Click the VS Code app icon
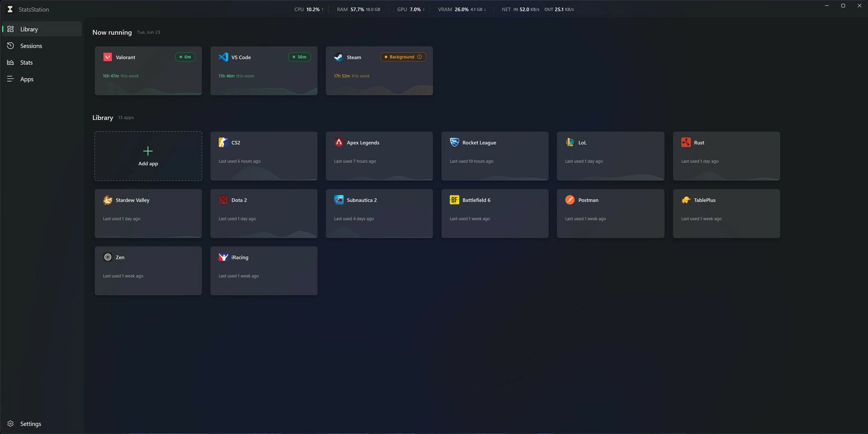Image resolution: width=868 pixels, height=434 pixels. click(223, 57)
